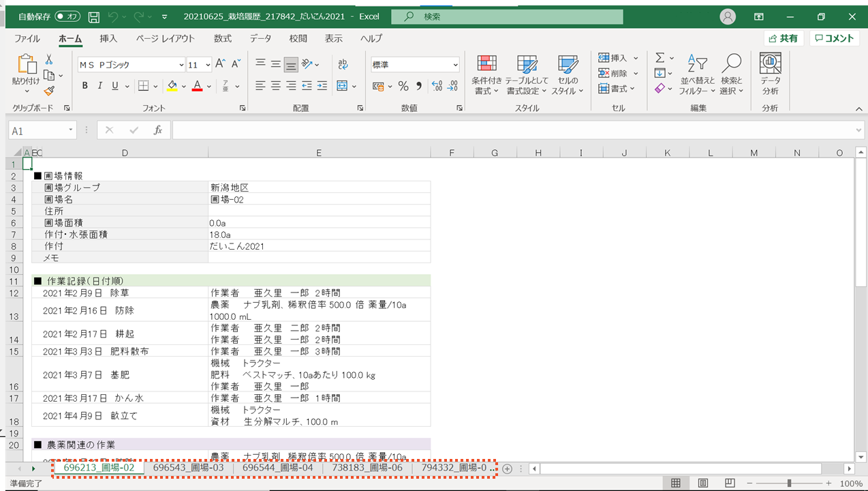Click AutoSum sigma icon
This screenshot has width=868, height=491.
click(x=660, y=58)
